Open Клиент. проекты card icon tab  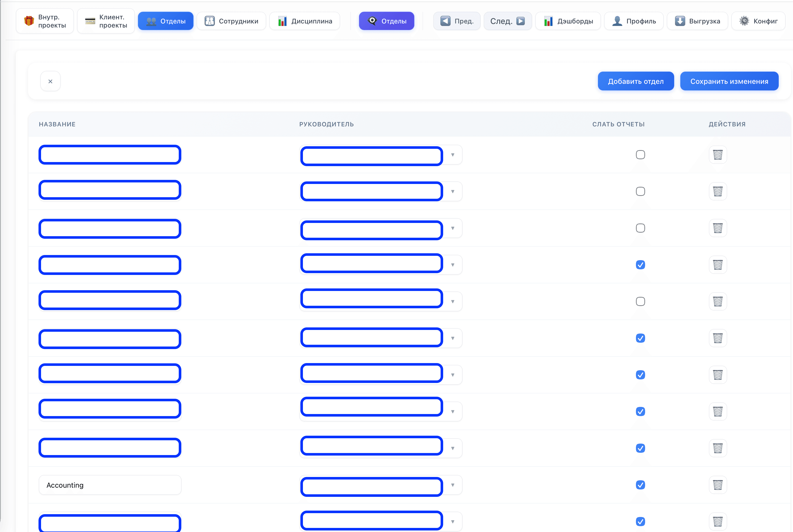(106, 21)
